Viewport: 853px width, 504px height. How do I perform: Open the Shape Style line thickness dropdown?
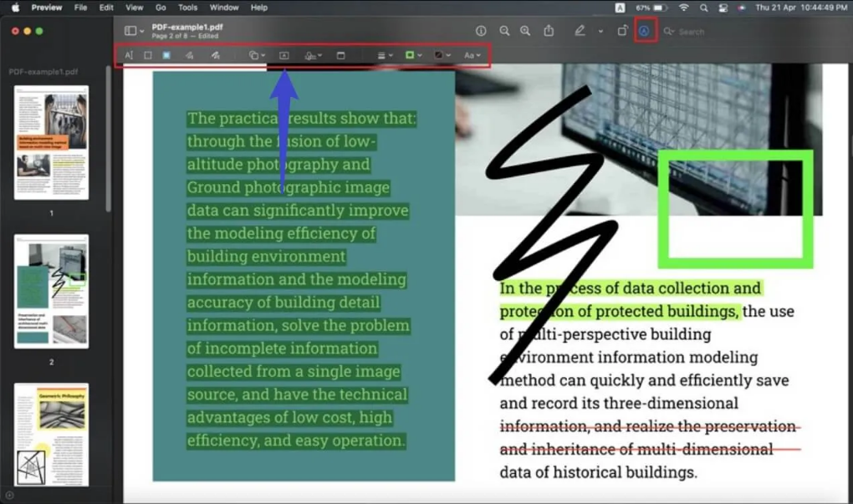[386, 55]
